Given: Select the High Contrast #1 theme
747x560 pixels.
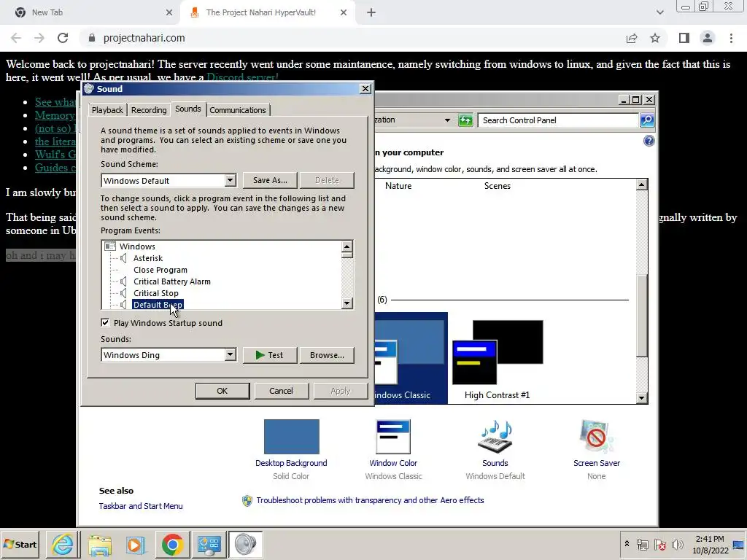Looking at the screenshot, I should (x=497, y=358).
